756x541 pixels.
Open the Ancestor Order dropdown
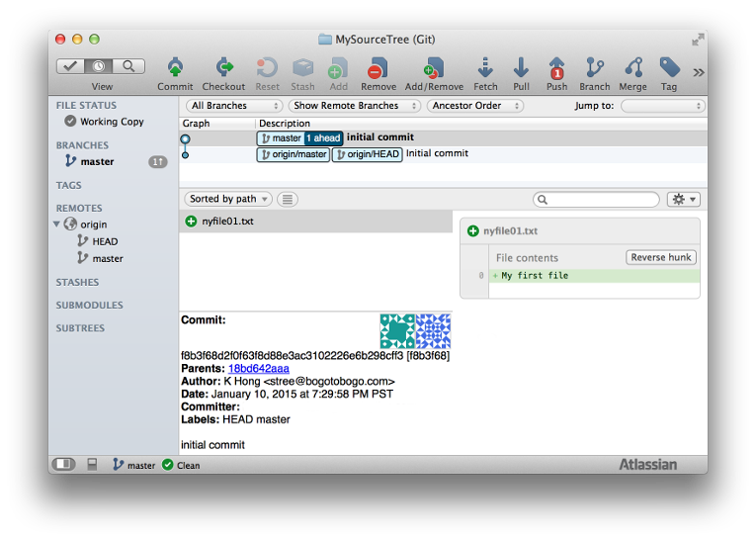click(x=475, y=106)
